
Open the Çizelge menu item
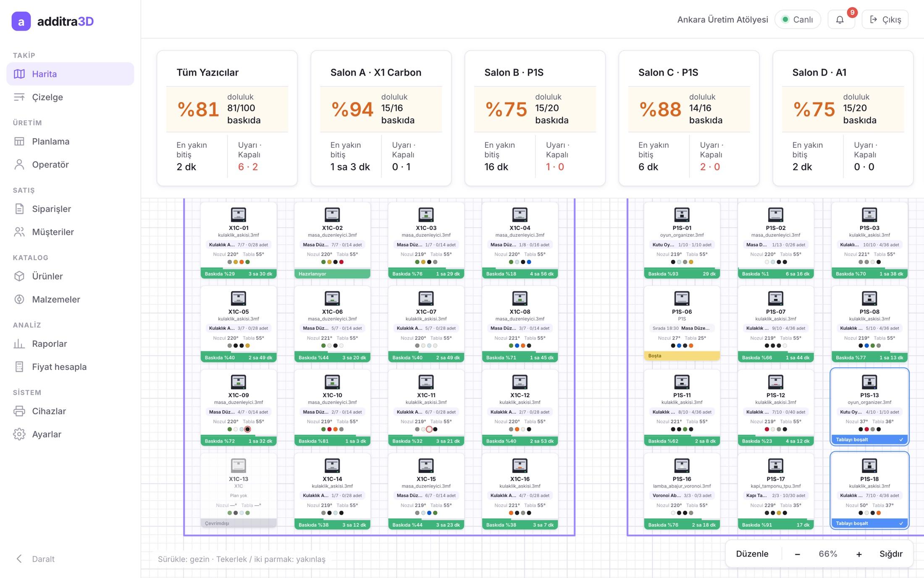point(70,97)
